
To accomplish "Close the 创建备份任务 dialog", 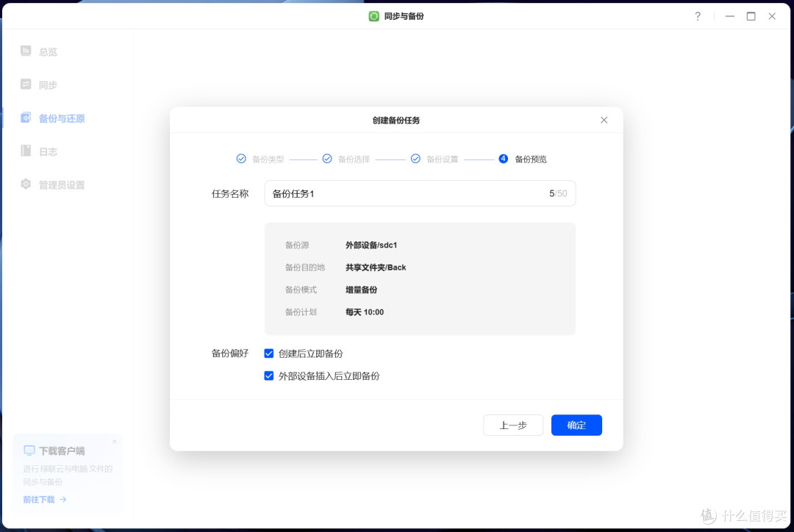I will coord(604,120).
